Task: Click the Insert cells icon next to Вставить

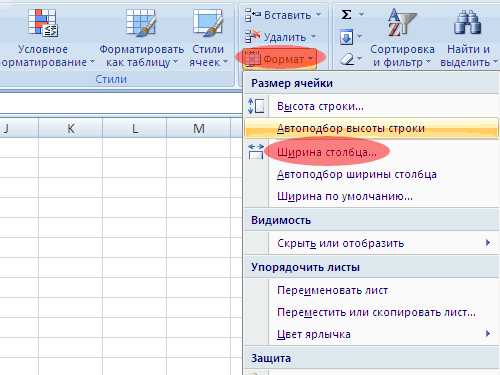Action: tap(252, 15)
